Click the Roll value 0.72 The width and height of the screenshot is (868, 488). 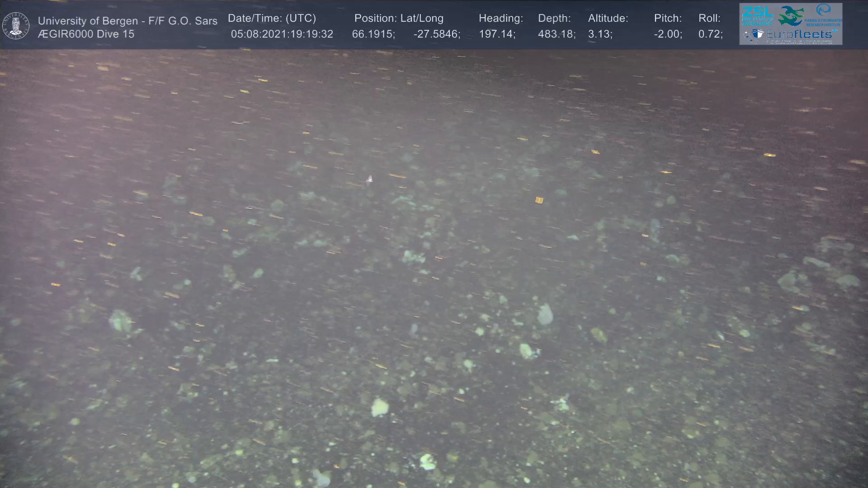click(710, 34)
